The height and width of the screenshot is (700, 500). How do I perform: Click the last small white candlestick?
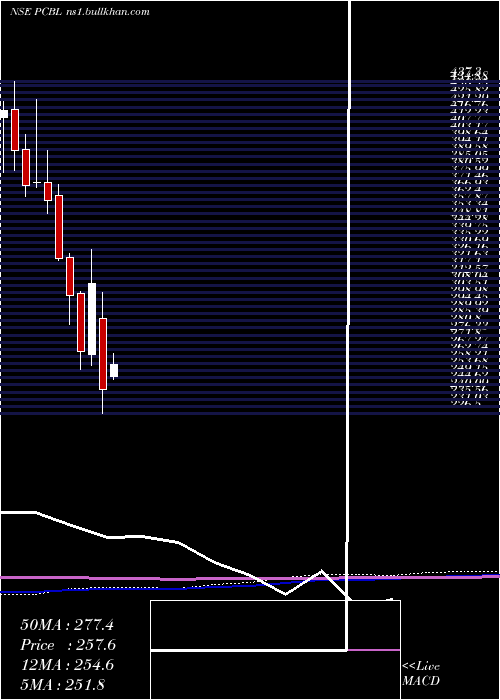tap(114, 371)
